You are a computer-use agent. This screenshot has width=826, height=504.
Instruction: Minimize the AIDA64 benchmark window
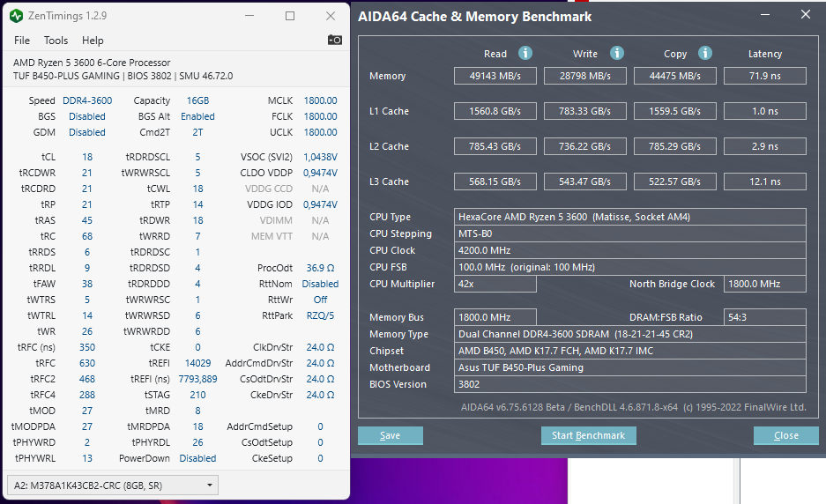pos(765,15)
